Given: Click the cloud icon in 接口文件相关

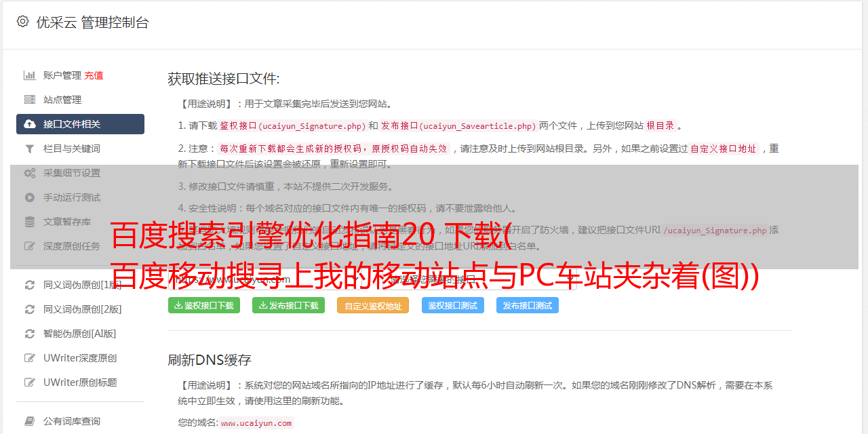Looking at the screenshot, I should pos(30,124).
